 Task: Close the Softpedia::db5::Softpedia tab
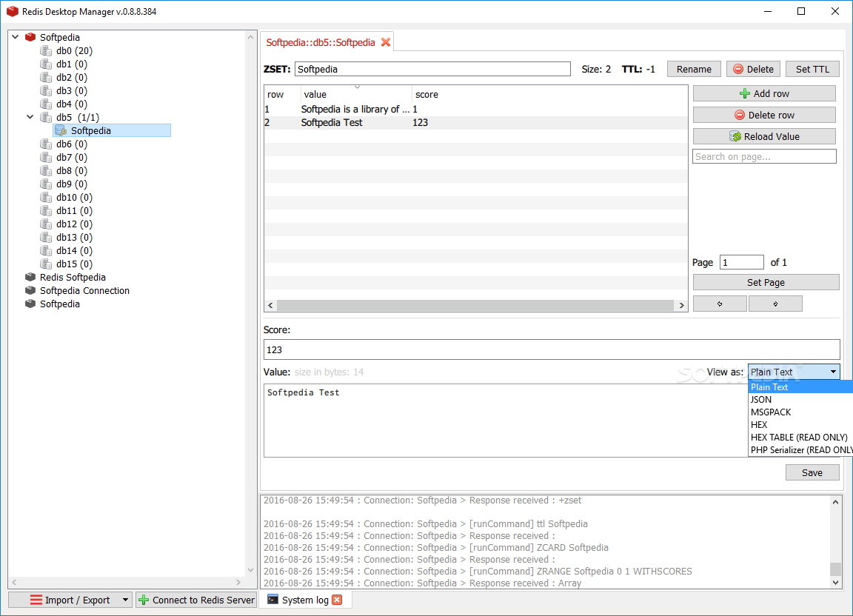386,42
